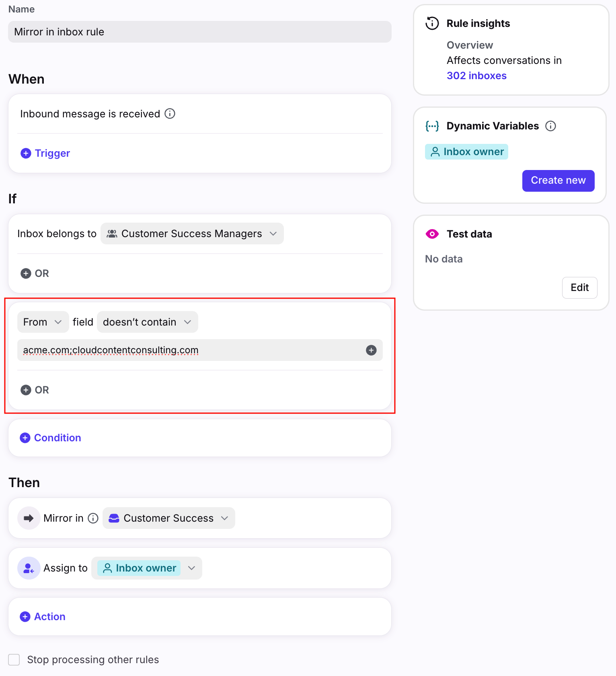Open the Customer Success Managers dropdown
This screenshot has width=616, height=676.
(x=192, y=234)
